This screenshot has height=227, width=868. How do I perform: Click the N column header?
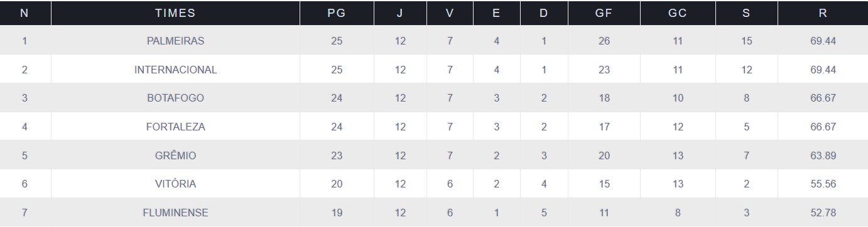(x=24, y=13)
